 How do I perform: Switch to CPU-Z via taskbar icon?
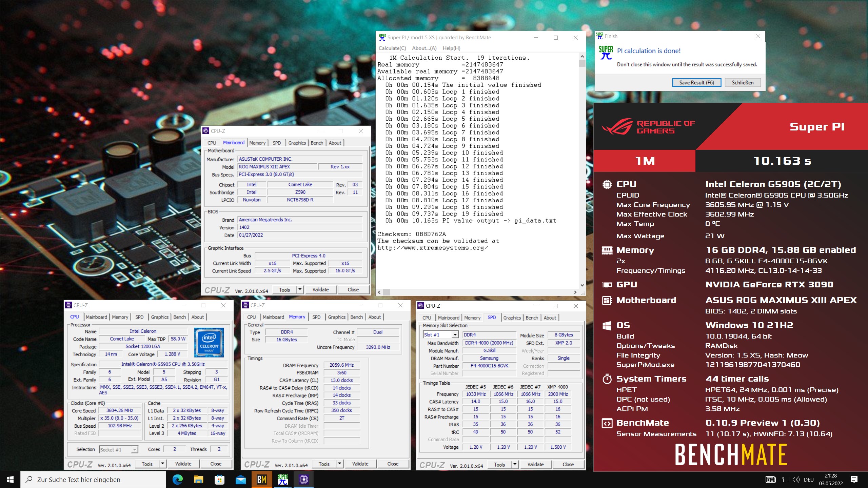tap(303, 480)
